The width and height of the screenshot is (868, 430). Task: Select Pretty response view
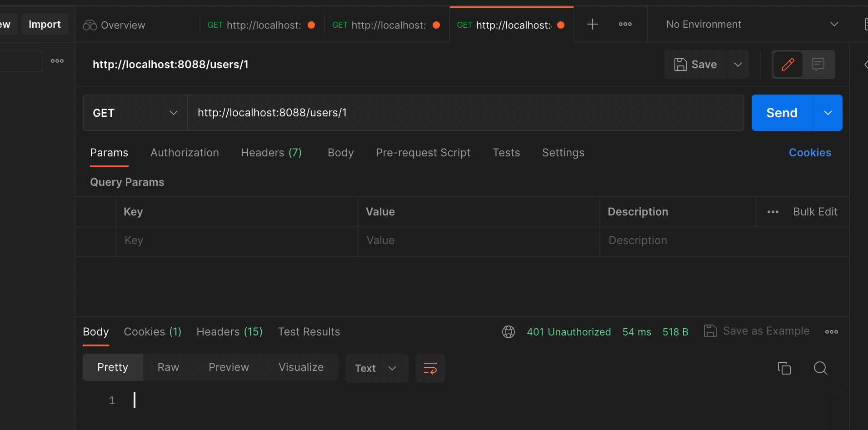(x=113, y=367)
